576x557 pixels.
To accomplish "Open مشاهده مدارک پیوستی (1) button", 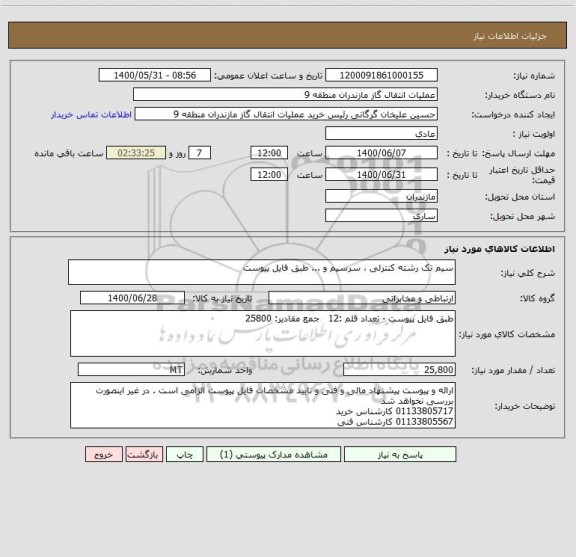I will point(274,454).
